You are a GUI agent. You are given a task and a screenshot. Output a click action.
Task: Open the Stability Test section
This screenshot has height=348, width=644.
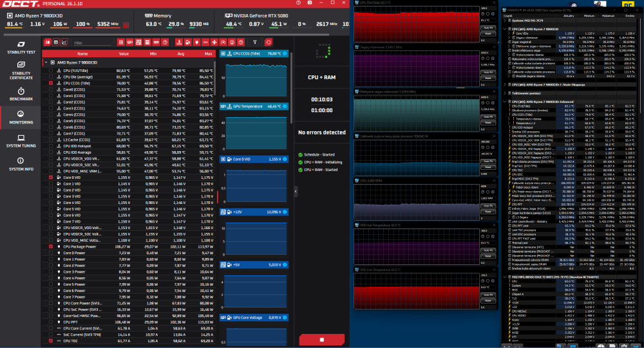(21, 48)
